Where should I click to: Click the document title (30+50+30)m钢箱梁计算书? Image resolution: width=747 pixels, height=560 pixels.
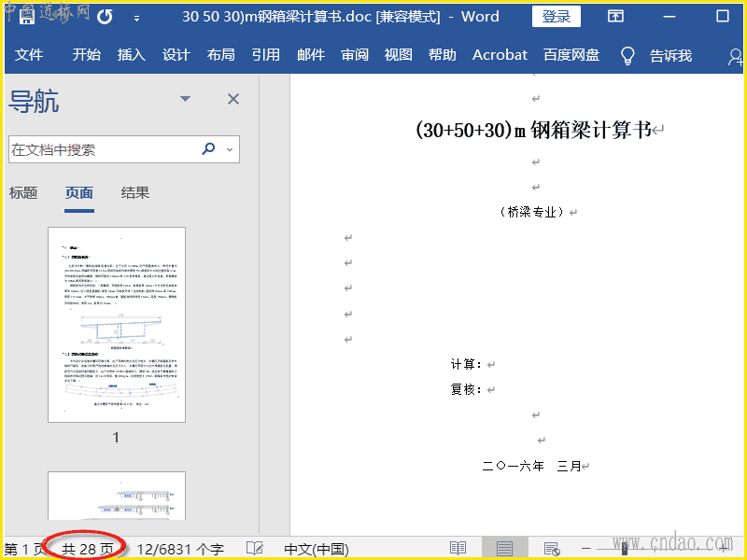(533, 130)
